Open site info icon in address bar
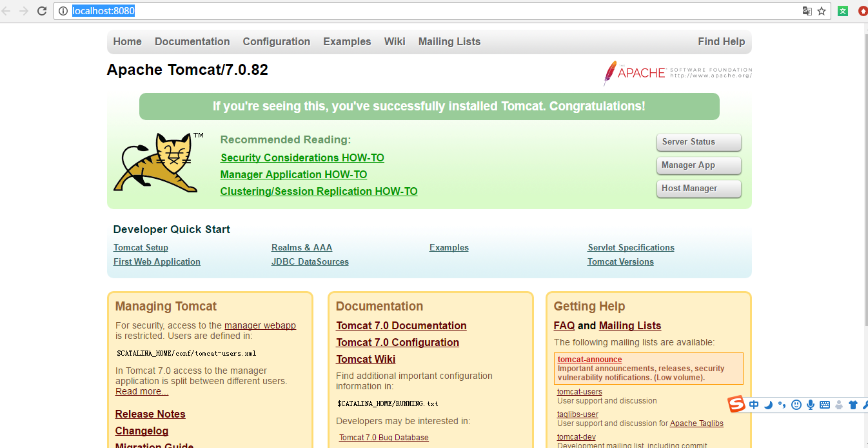 [63, 11]
